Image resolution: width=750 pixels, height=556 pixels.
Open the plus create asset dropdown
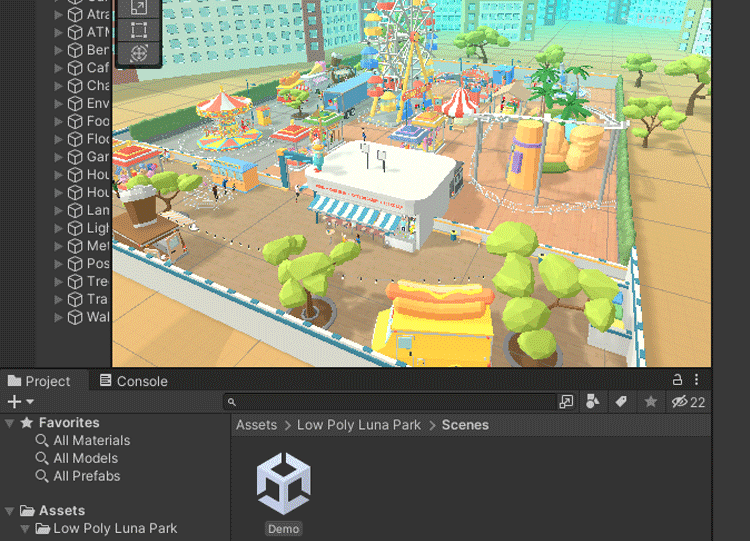tap(18, 402)
